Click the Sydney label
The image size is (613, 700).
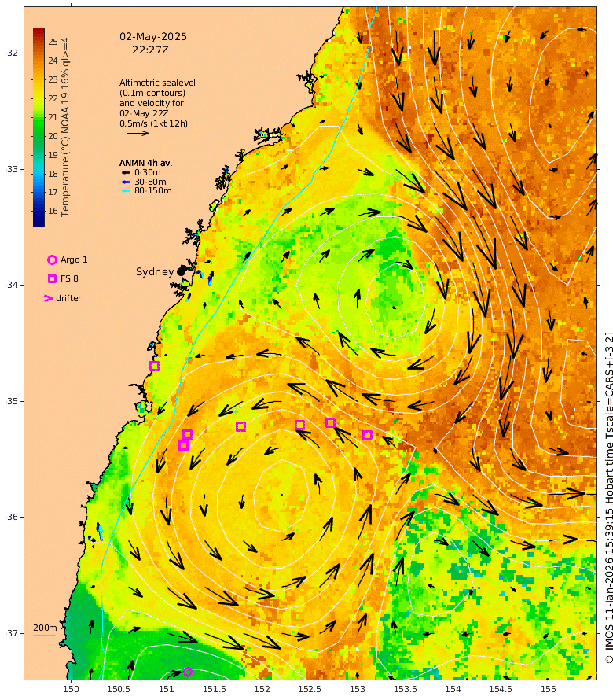155,271
